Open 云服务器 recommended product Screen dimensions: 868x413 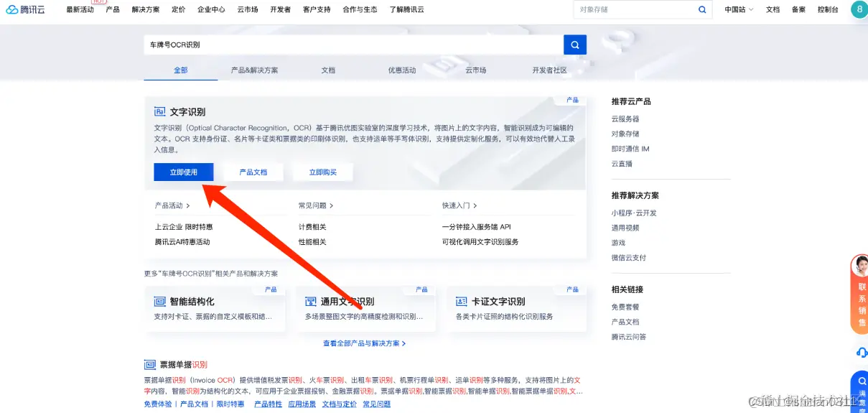[x=625, y=119]
